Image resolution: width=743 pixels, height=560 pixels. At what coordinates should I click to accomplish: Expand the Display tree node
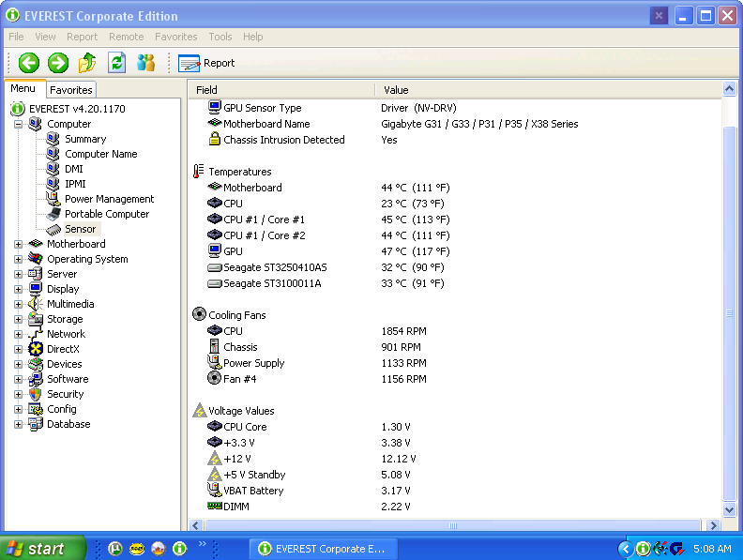point(18,290)
